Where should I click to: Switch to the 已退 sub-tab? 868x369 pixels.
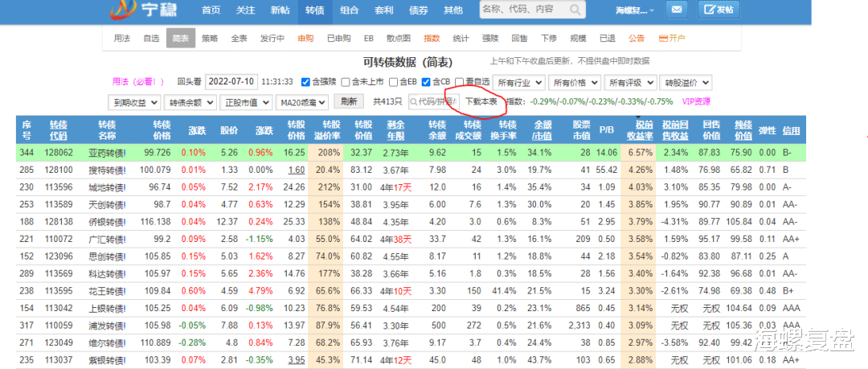point(608,39)
